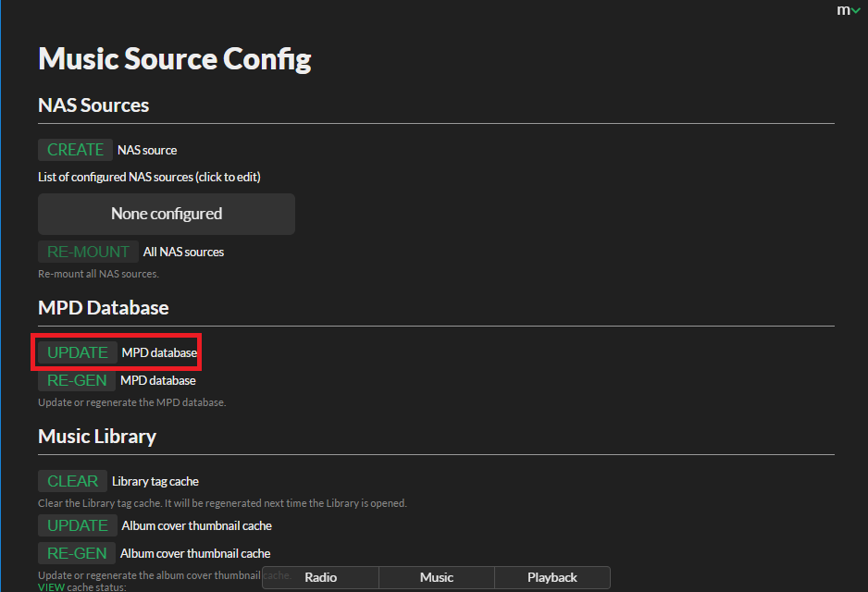Viewport: 868px width, 592px height.
Task: Click RE-GEN MPD database button
Action: pos(77,380)
